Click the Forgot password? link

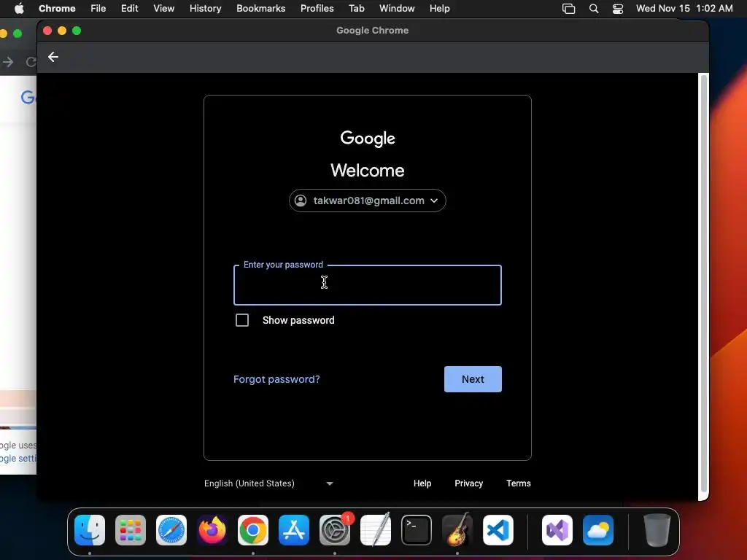coord(276,379)
